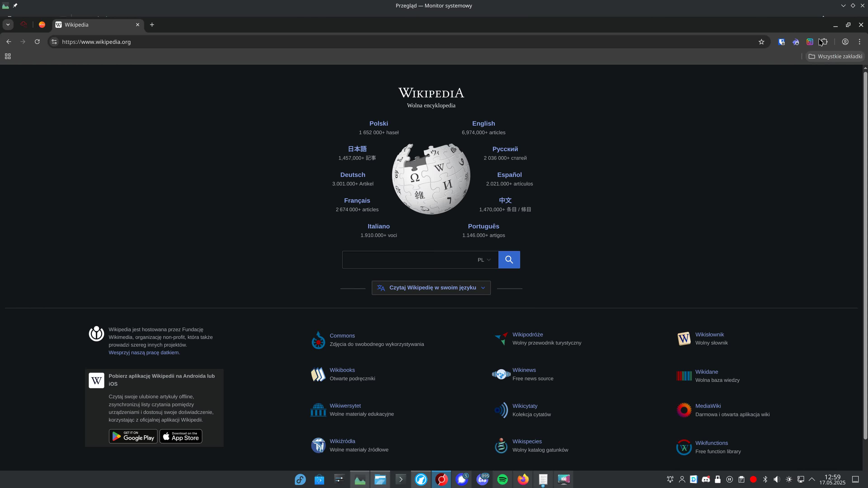Screen dimensions: 868x488
Task: Click the Get it on Google Play badge
Action: (x=133, y=436)
